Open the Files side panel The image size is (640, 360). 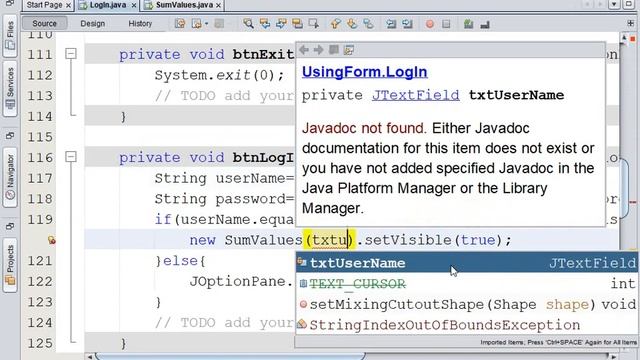coord(10,36)
